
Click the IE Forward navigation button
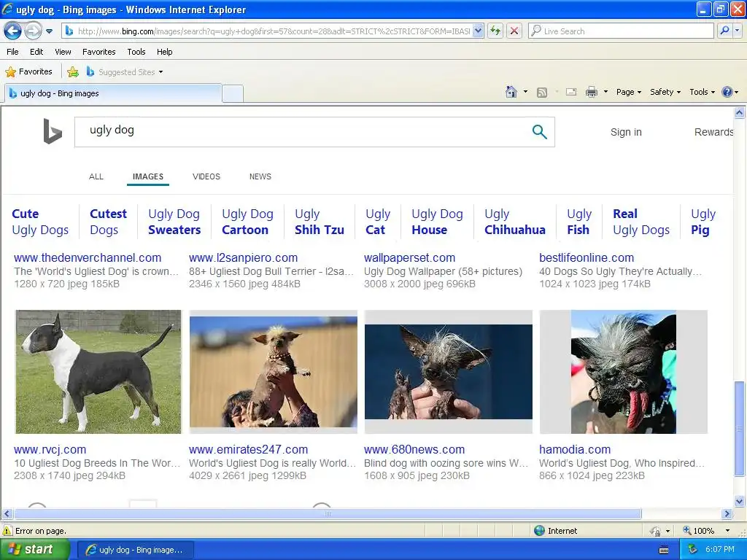click(x=33, y=31)
